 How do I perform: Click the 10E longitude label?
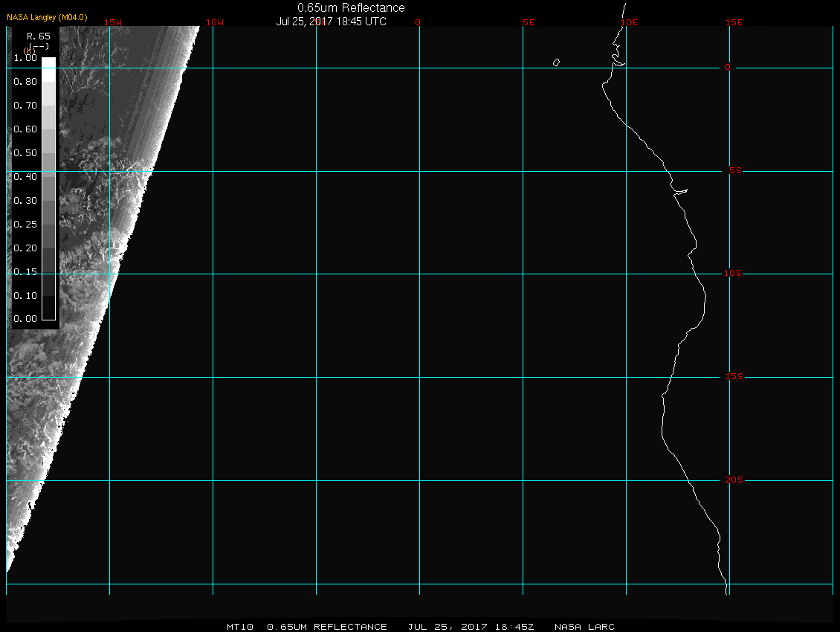(x=629, y=22)
